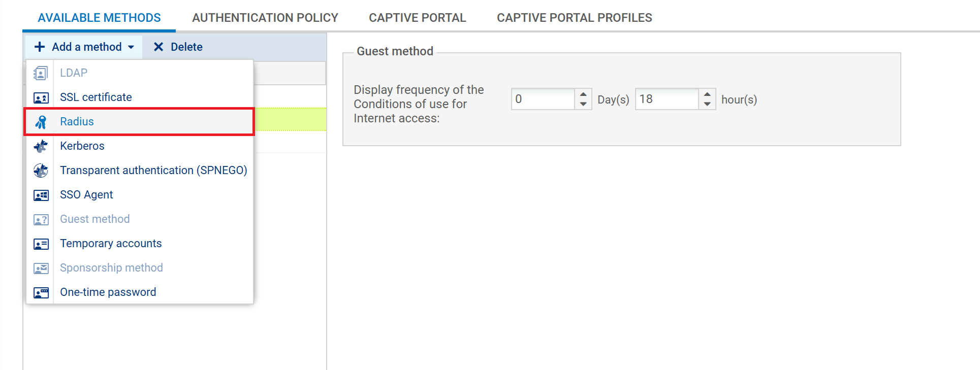Image resolution: width=980 pixels, height=370 pixels.
Task: Choose Temporary accounts from the method list
Action: pyautogui.click(x=111, y=244)
